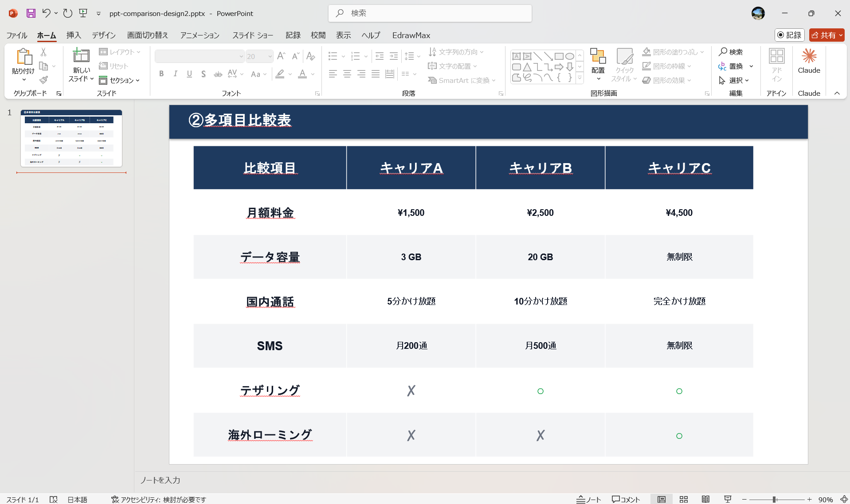Toggle text Shadow formatting
The width and height of the screenshot is (850, 504).
pos(204,74)
